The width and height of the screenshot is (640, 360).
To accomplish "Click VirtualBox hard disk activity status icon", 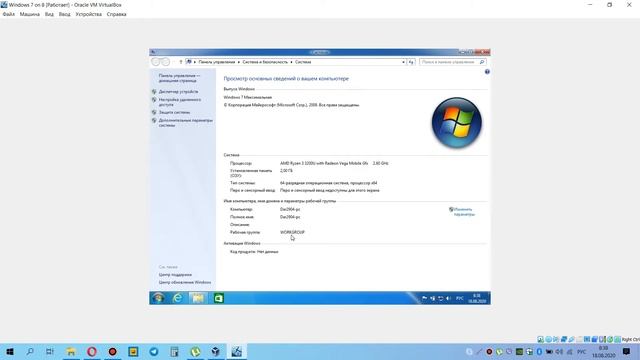I will (x=540, y=339).
